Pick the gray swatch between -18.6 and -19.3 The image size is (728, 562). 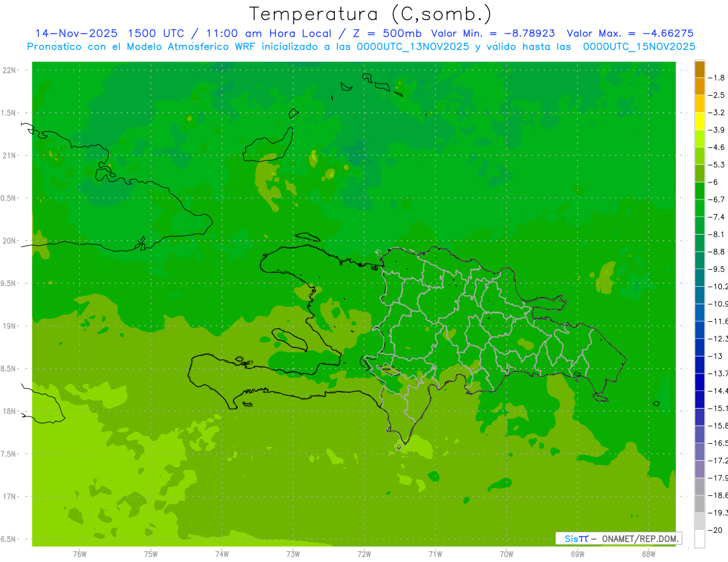(x=699, y=504)
